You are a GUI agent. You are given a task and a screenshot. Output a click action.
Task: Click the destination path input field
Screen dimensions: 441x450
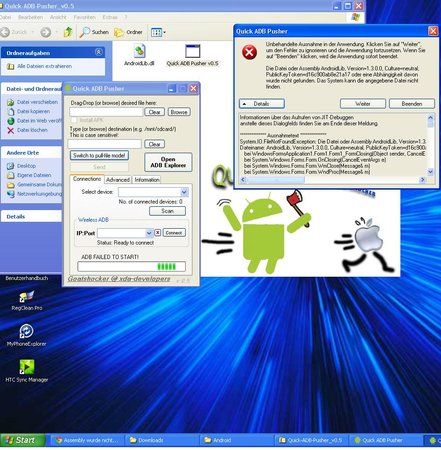(105, 144)
